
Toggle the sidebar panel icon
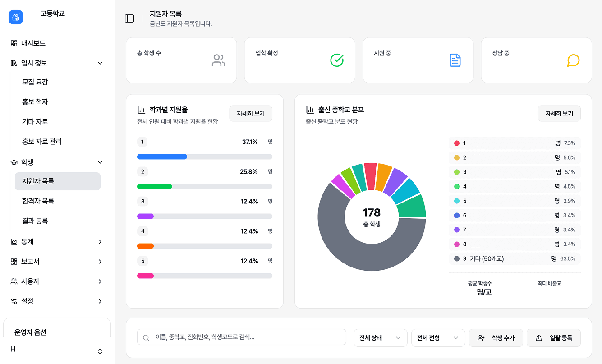[129, 18]
